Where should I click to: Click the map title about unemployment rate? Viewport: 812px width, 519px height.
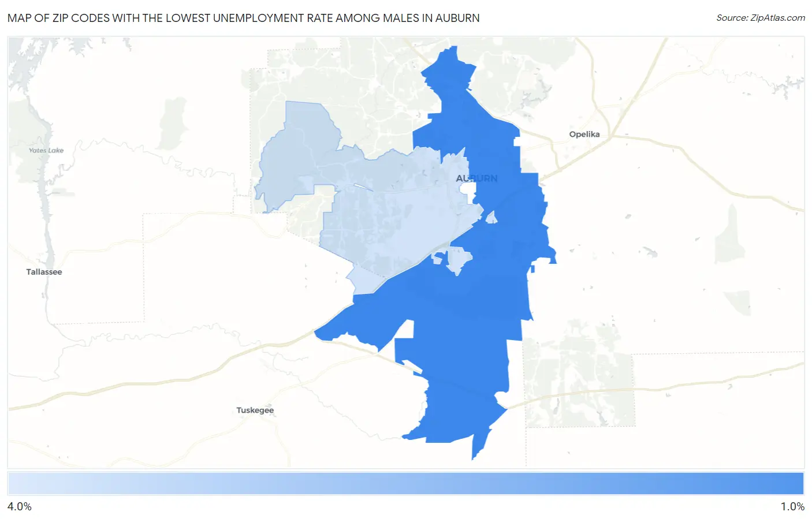point(243,18)
